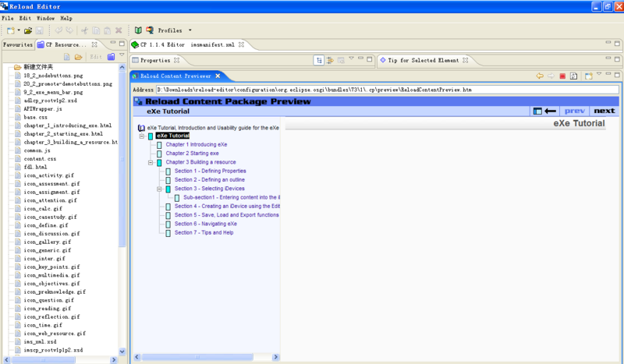Click the next navigation button
The image size is (624, 364).
tap(604, 111)
